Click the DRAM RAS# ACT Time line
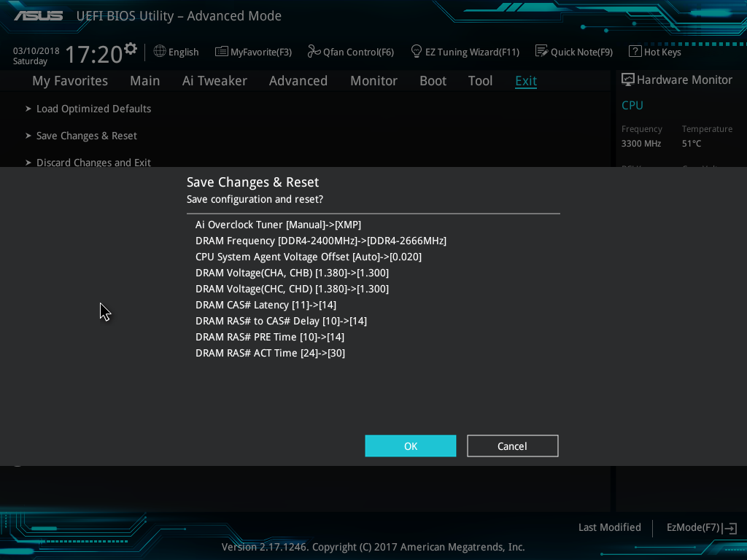 (270, 353)
